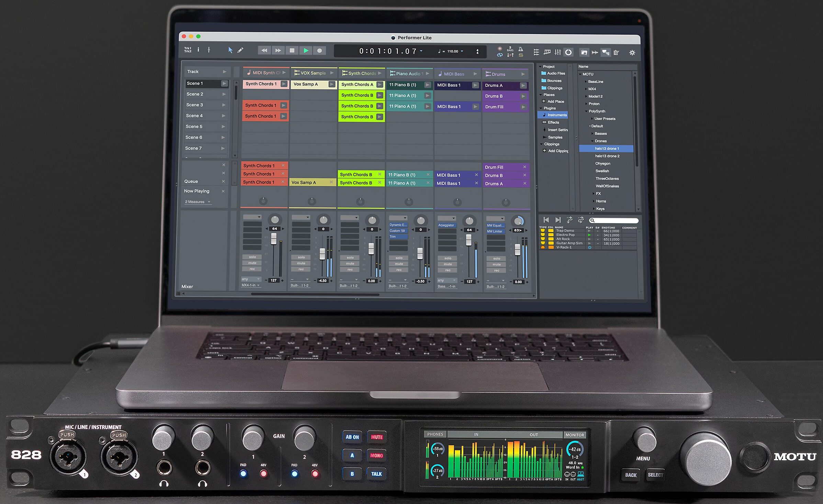Toggle the loop cycle icon
823x504 pixels.
[500, 55]
